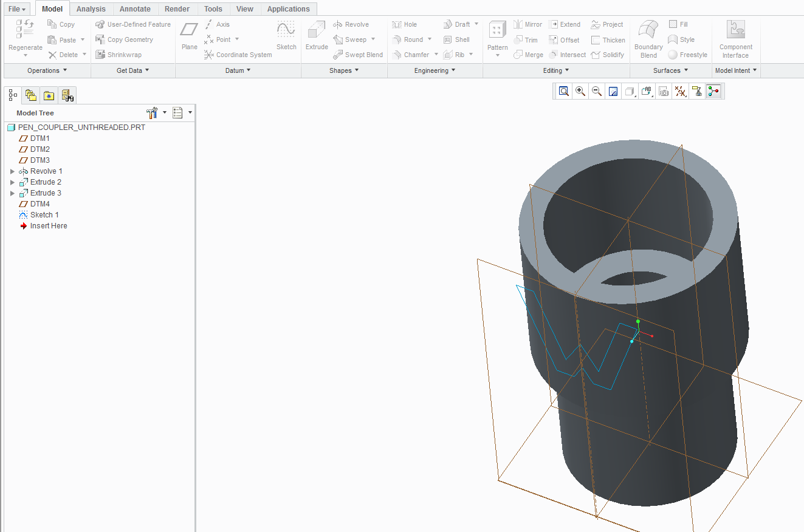Open the saved orientations dropdown
The image size is (804, 532).
tap(647, 91)
